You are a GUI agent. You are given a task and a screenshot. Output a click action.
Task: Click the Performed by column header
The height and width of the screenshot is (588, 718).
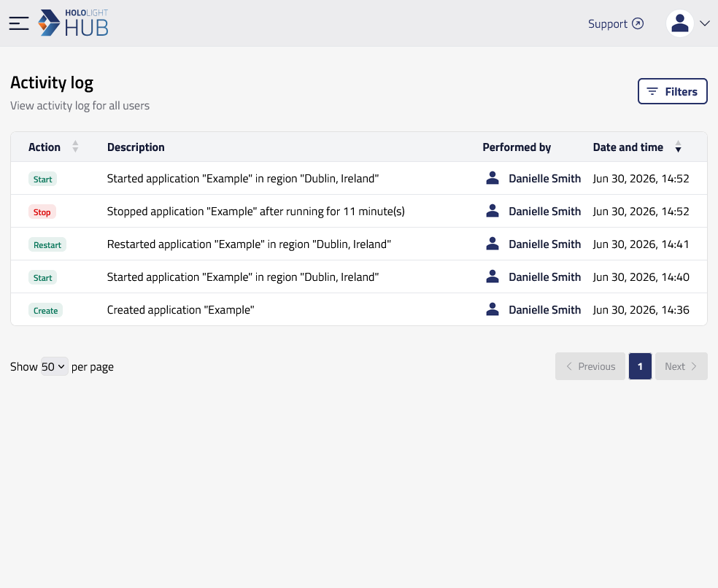click(517, 147)
